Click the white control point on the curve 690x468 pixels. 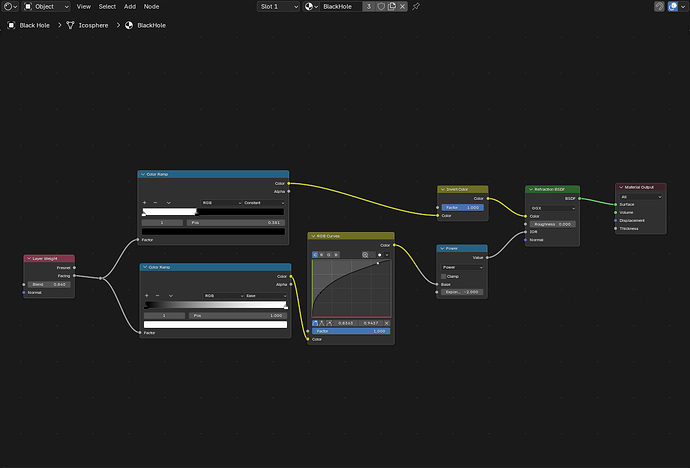[x=378, y=263]
